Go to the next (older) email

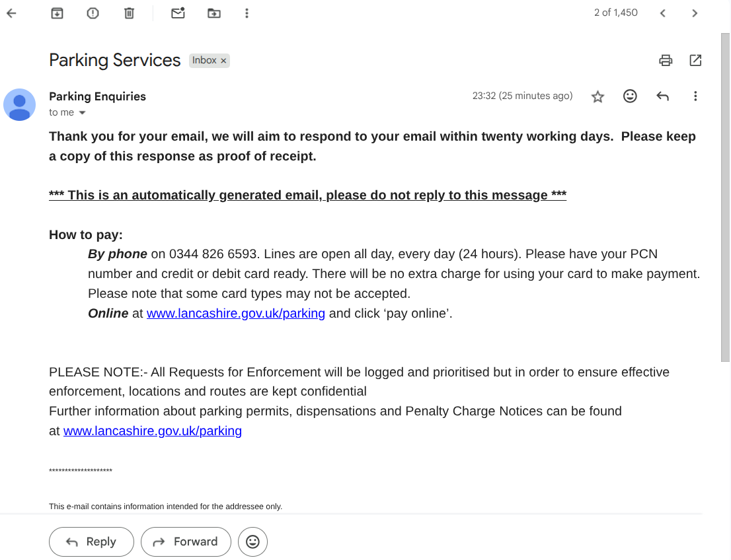pos(695,13)
